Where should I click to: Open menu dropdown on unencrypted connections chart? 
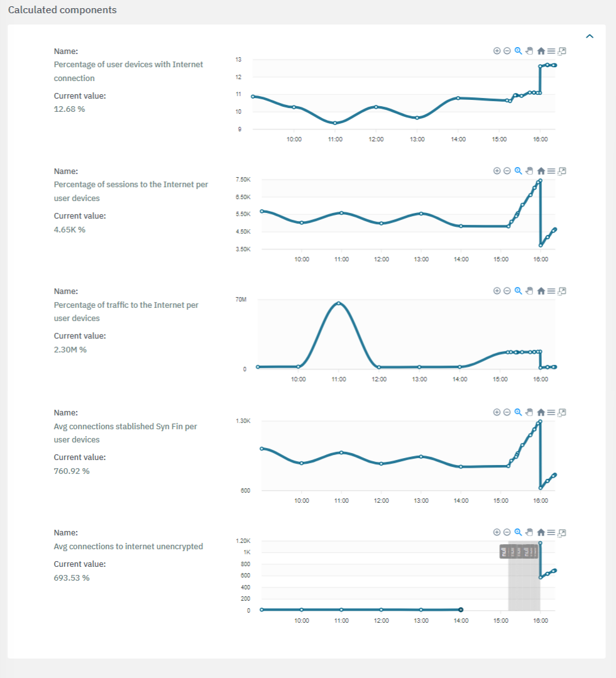coord(551,533)
